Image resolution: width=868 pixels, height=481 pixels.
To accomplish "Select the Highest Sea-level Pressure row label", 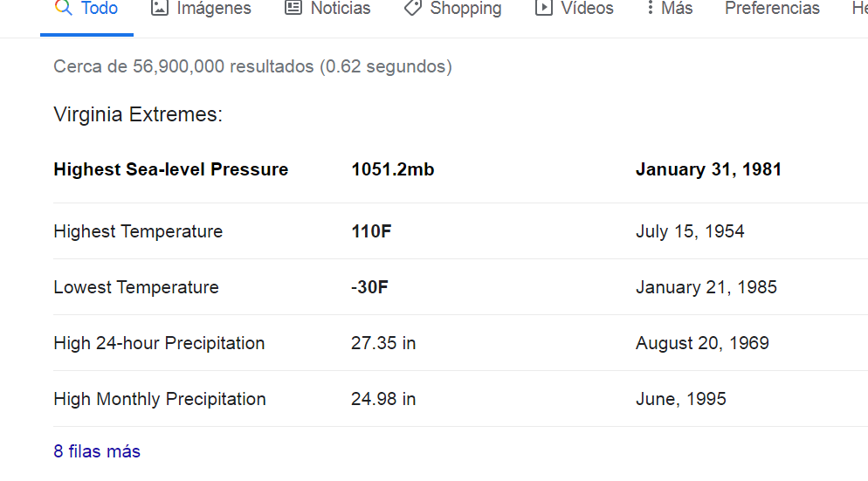I will (x=171, y=169).
